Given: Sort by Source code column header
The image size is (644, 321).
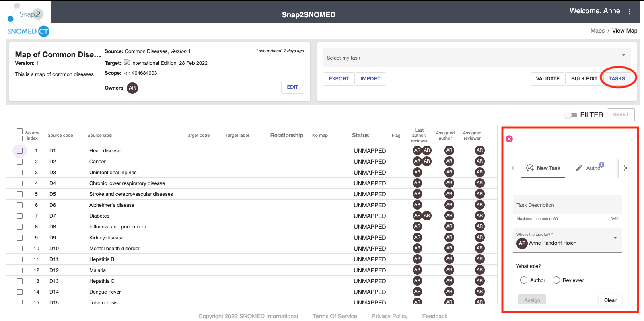Looking at the screenshot, I should click(60, 136).
